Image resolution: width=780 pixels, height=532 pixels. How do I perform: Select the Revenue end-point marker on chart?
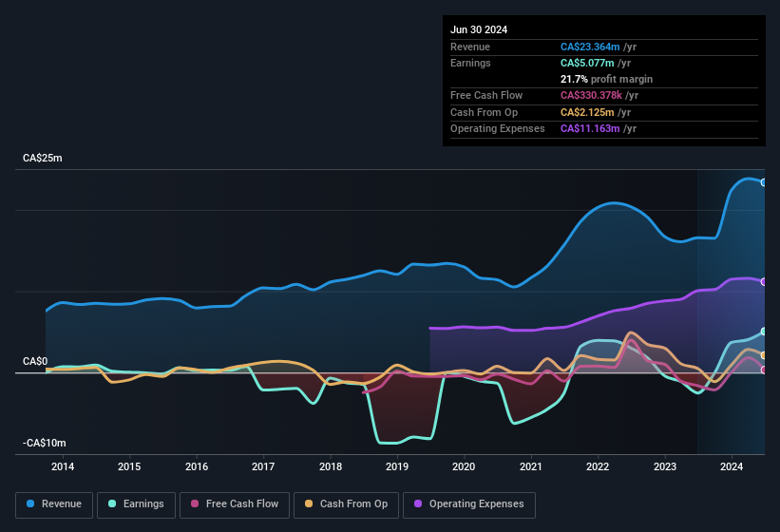click(764, 182)
